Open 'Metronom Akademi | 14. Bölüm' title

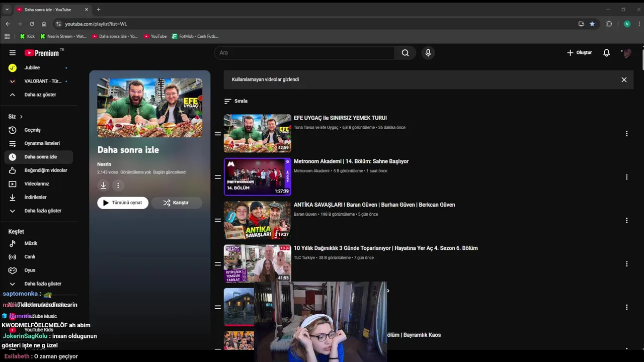[x=351, y=161]
